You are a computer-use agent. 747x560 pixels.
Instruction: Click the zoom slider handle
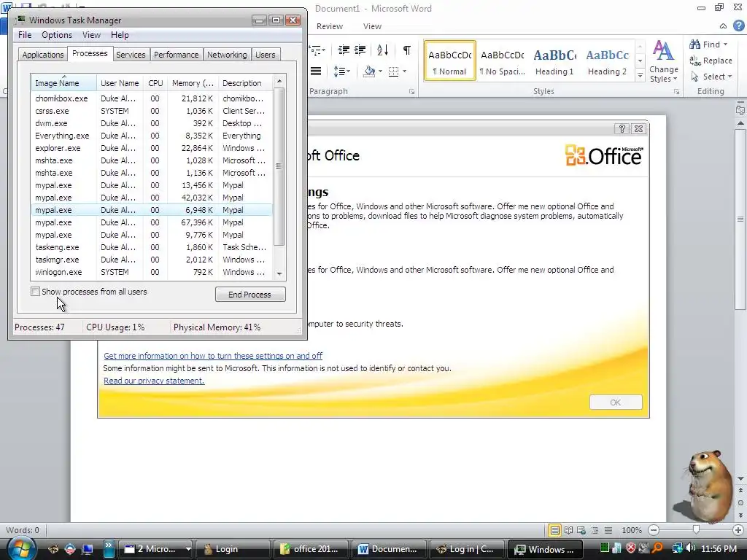pyautogui.click(x=696, y=529)
